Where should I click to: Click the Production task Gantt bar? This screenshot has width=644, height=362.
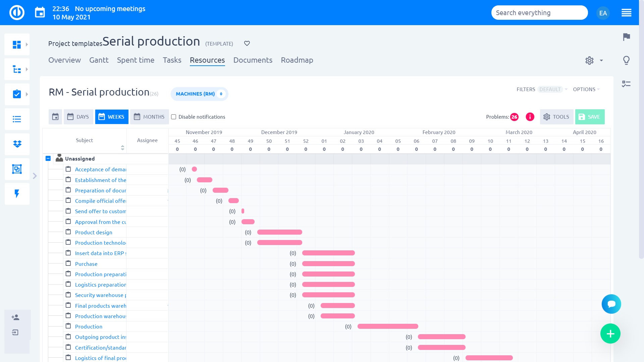[387, 326]
